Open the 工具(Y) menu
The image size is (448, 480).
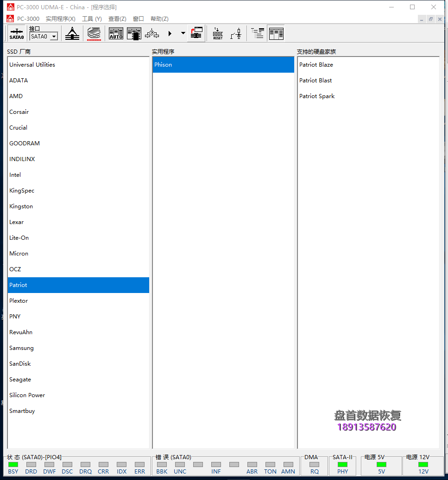click(x=92, y=19)
